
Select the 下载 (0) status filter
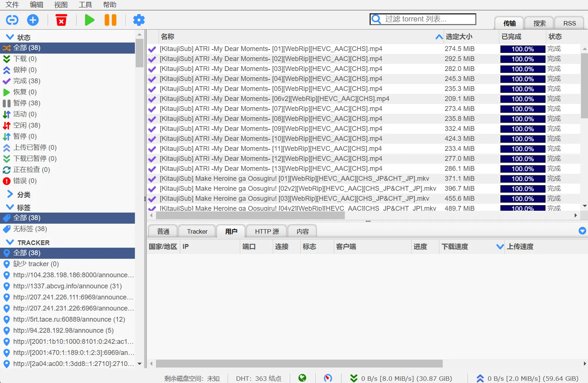tap(67, 59)
